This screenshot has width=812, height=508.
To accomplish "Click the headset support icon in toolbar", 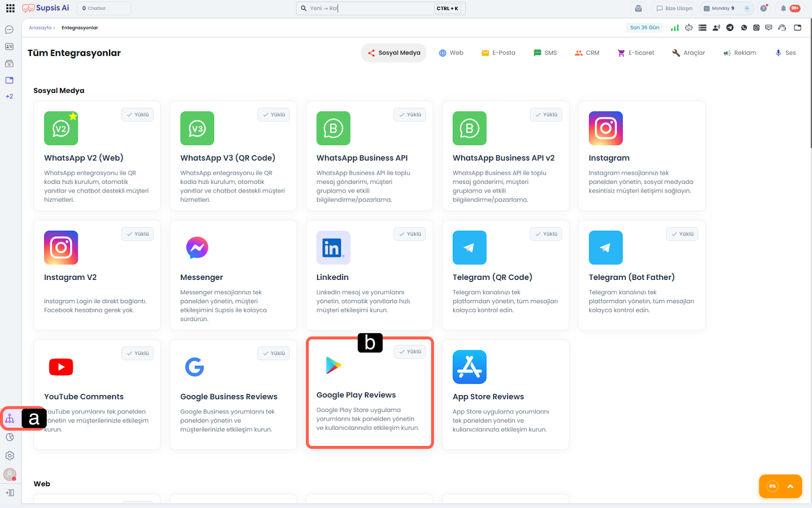I will pos(782,28).
